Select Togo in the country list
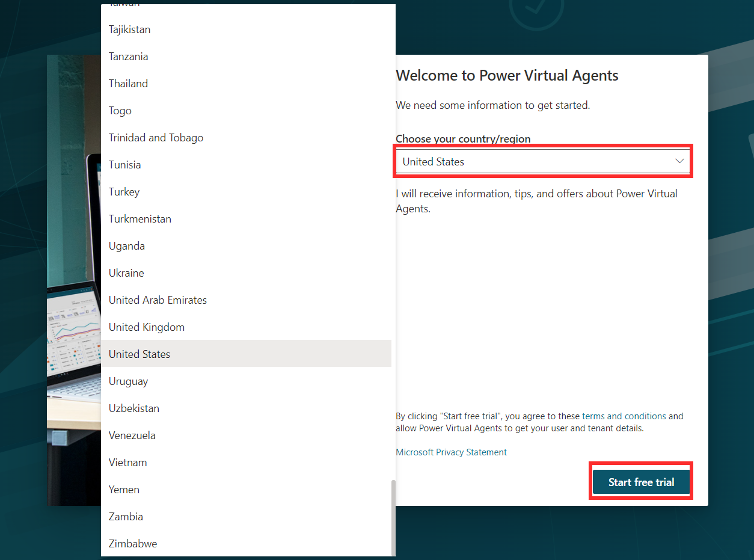Screen dimensions: 754x560 [x=246, y=111]
